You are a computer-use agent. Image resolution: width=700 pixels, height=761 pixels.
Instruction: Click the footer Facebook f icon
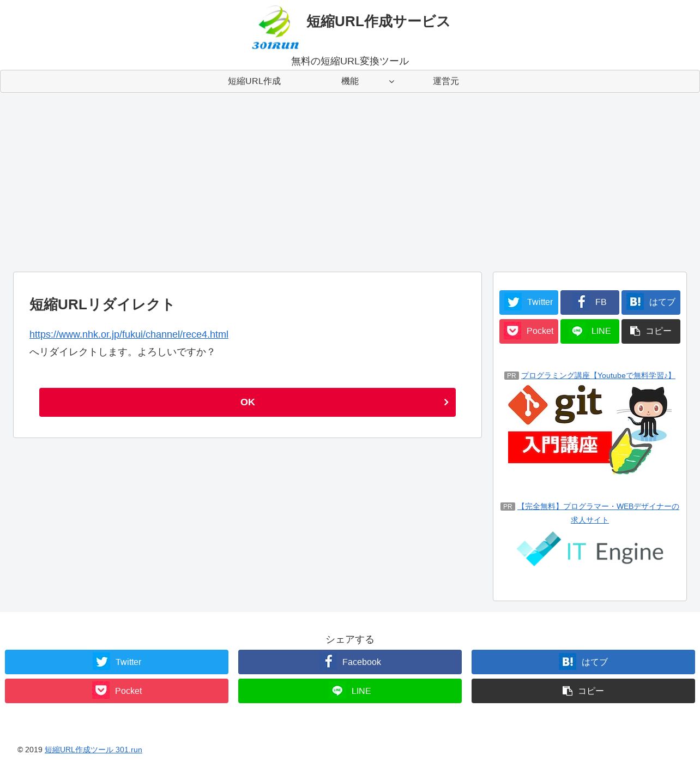coord(328,662)
